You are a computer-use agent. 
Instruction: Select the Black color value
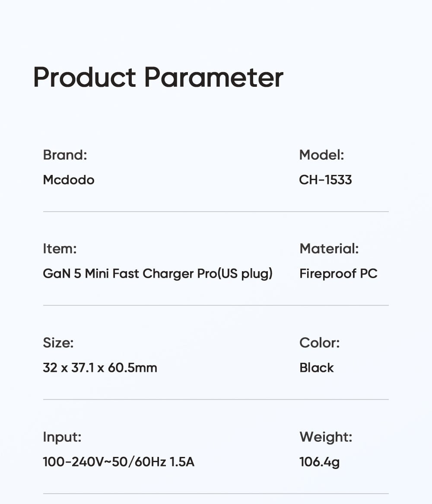coord(316,368)
